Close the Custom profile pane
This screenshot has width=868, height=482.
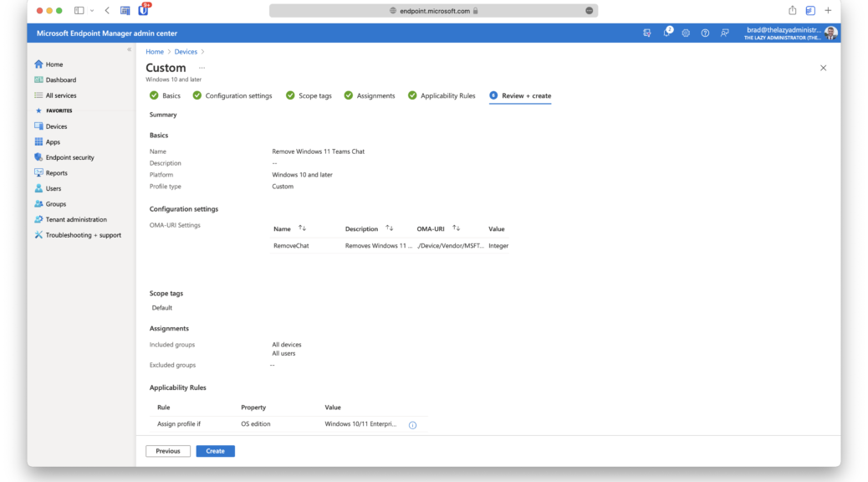823,68
